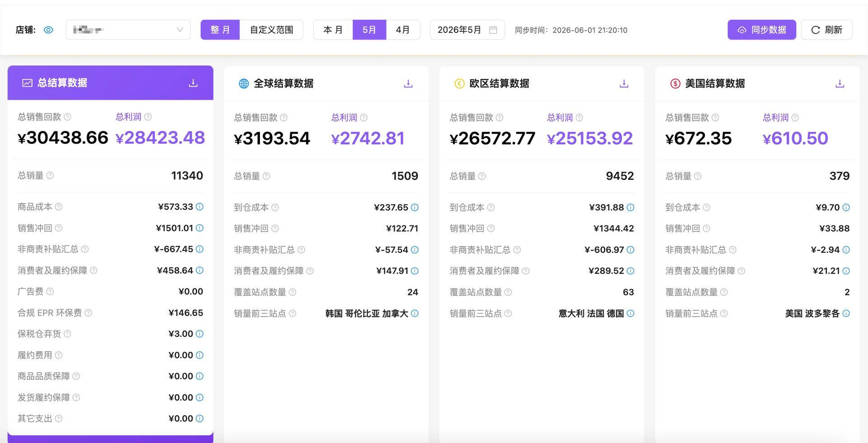This screenshot has height=443, width=868.
Task: Open help for 欧区 销量前三站点
Action: [508, 313]
